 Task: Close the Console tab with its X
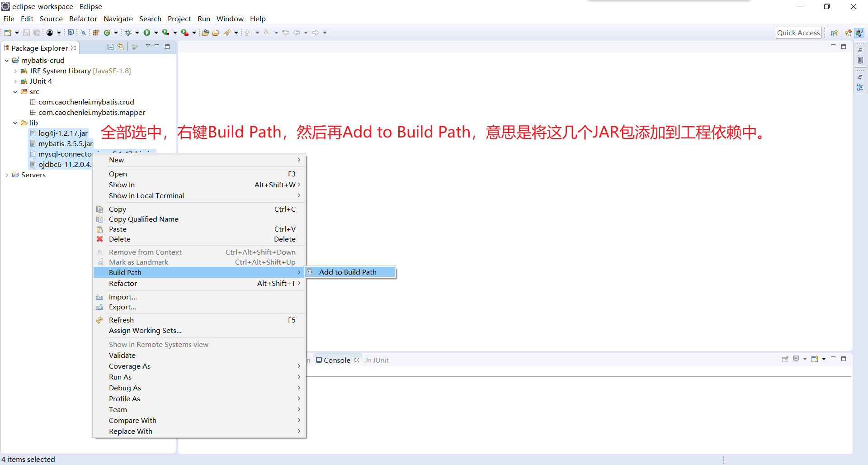[356, 360]
